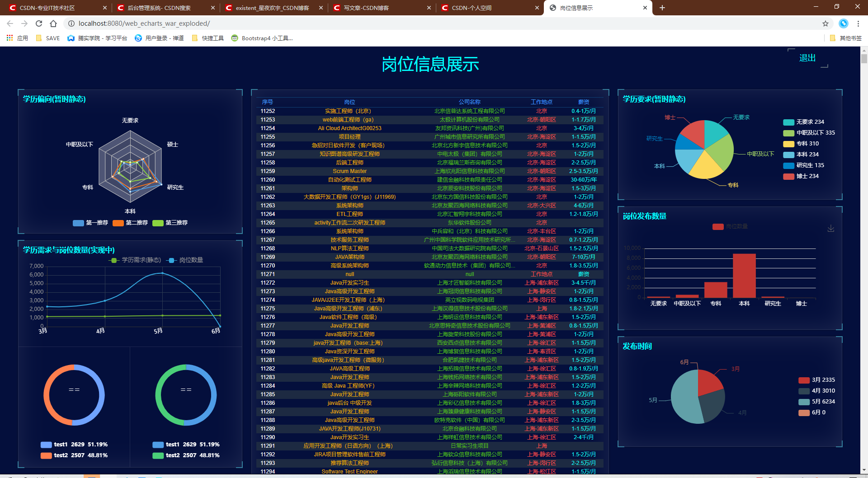Open Bootstrap4 小工具 bookmark
Viewport: 868px width, 478px height.
click(262, 38)
